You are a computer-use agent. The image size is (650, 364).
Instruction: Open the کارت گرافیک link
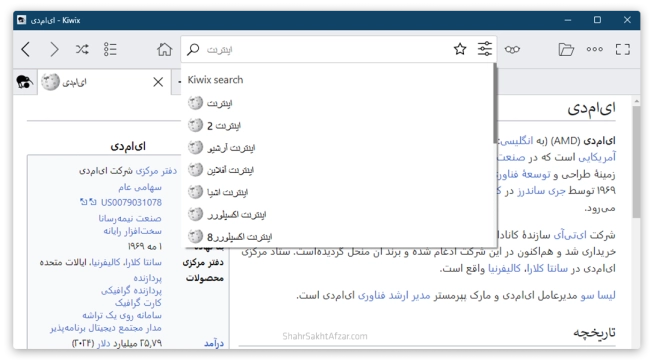138,303
